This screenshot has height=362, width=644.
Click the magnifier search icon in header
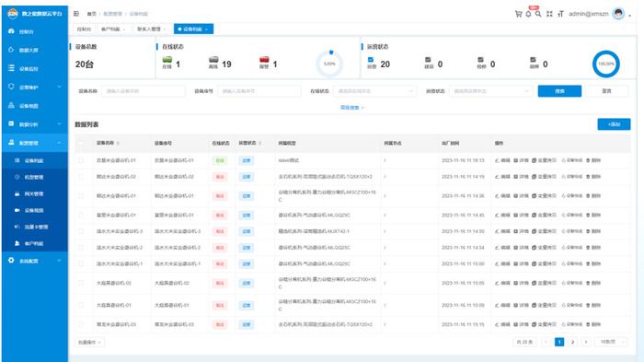click(538, 14)
